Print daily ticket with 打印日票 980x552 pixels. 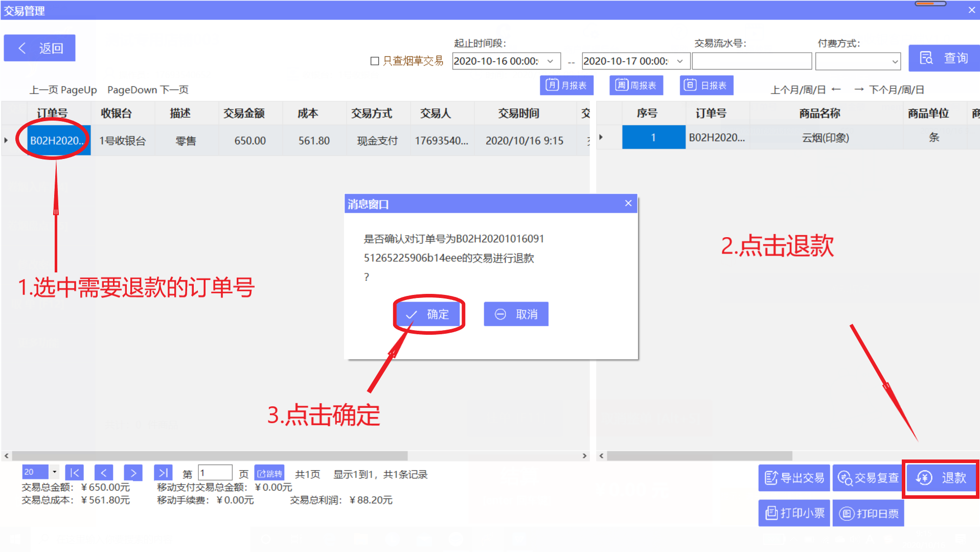[x=868, y=513]
